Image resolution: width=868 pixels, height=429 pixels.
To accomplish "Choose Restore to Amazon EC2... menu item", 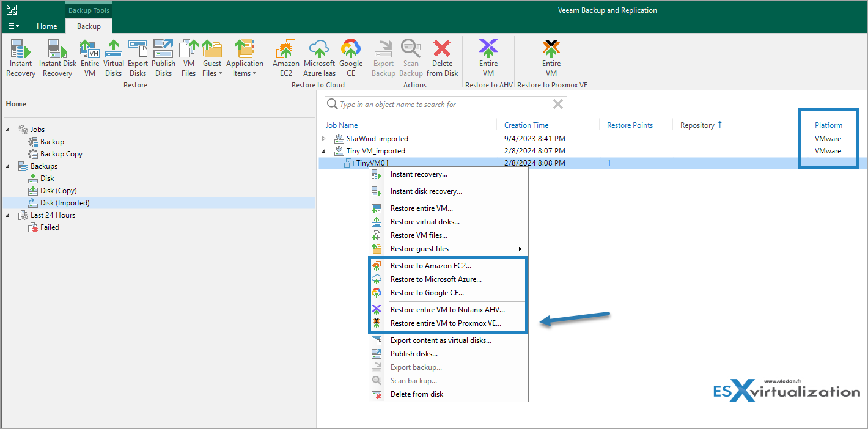I will click(449, 266).
